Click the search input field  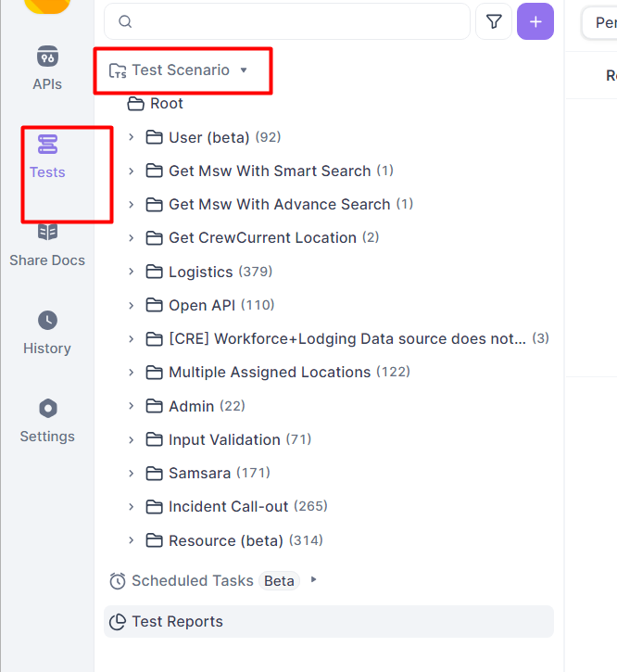click(x=296, y=21)
